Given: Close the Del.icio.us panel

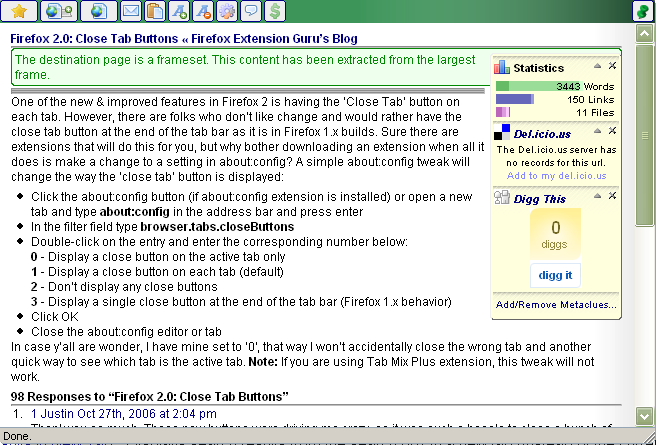Looking at the screenshot, I should 612,131.
